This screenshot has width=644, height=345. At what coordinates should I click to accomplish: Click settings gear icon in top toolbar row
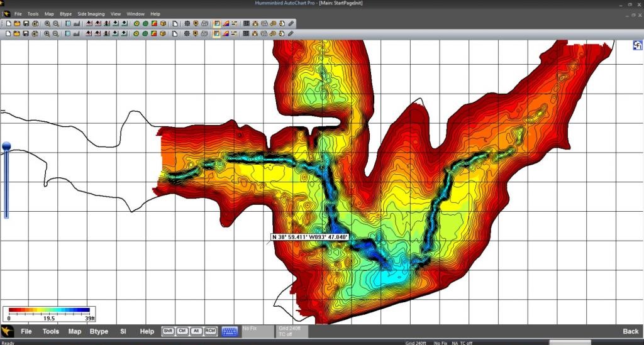pyautogui.click(x=187, y=23)
